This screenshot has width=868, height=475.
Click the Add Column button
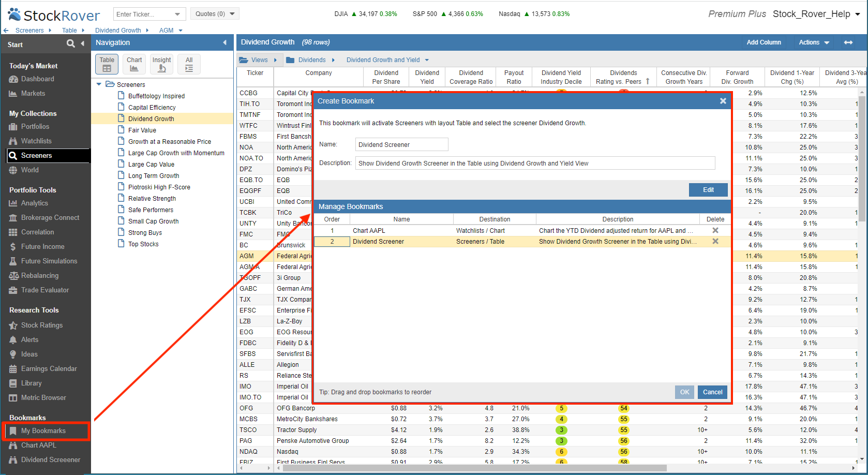(x=764, y=42)
